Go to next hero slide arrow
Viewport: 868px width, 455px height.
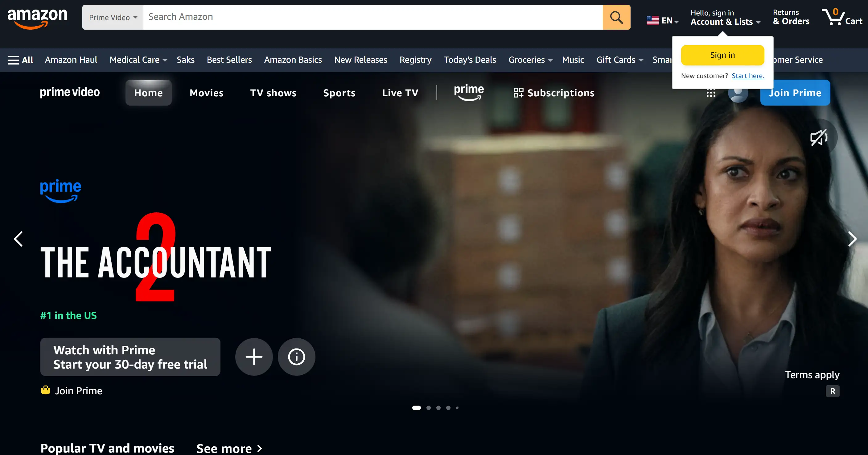click(x=852, y=239)
